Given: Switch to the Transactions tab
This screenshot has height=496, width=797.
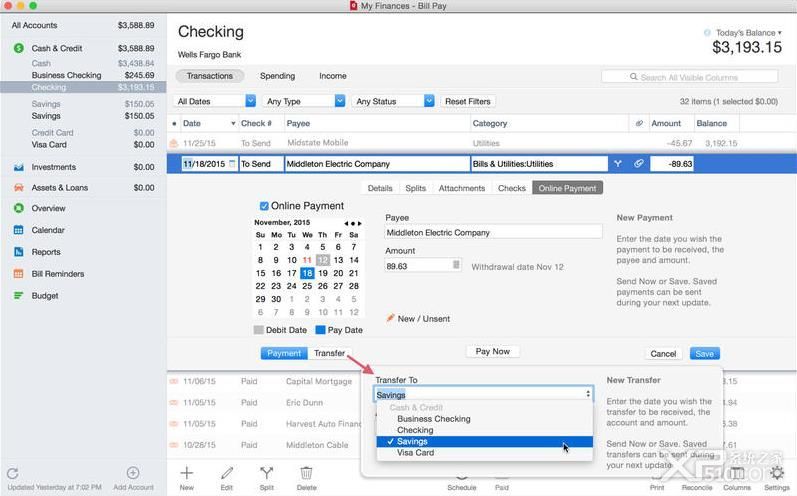Looking at the screenshot, I should point(209,76).
